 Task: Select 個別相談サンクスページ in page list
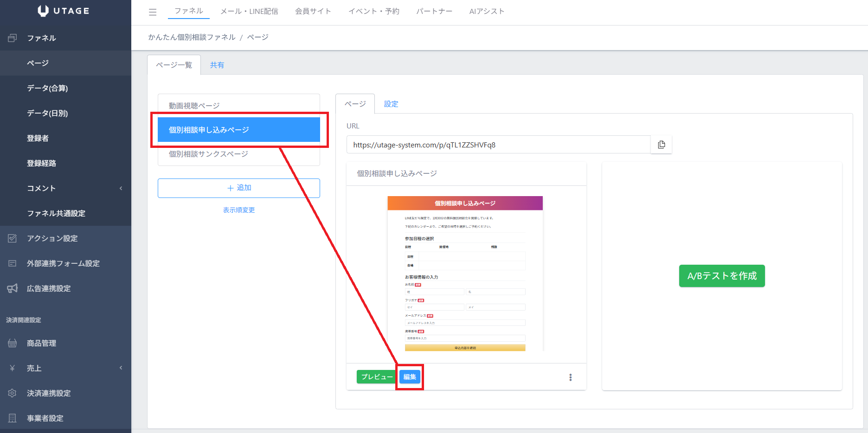pos(208,154)
